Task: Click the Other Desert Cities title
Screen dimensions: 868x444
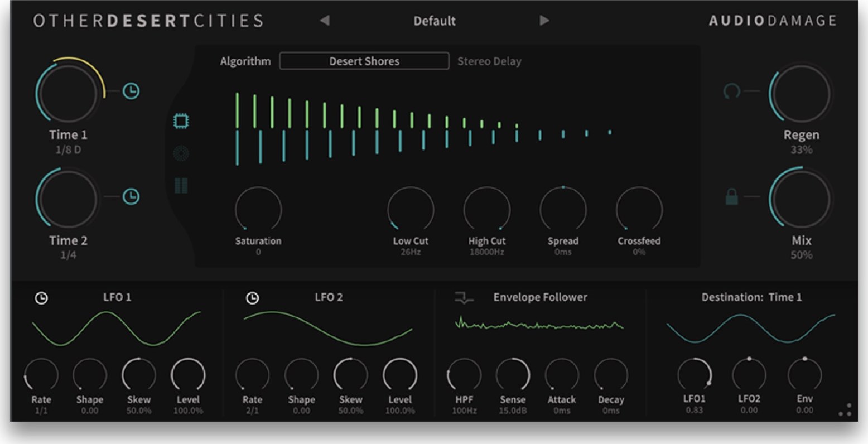Action: pos(148,21)
